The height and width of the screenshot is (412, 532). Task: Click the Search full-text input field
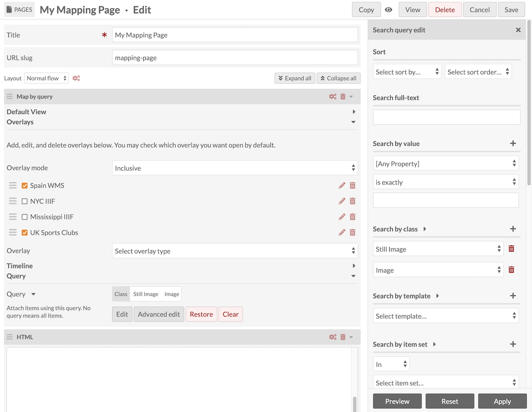click(x=446, y=117)
